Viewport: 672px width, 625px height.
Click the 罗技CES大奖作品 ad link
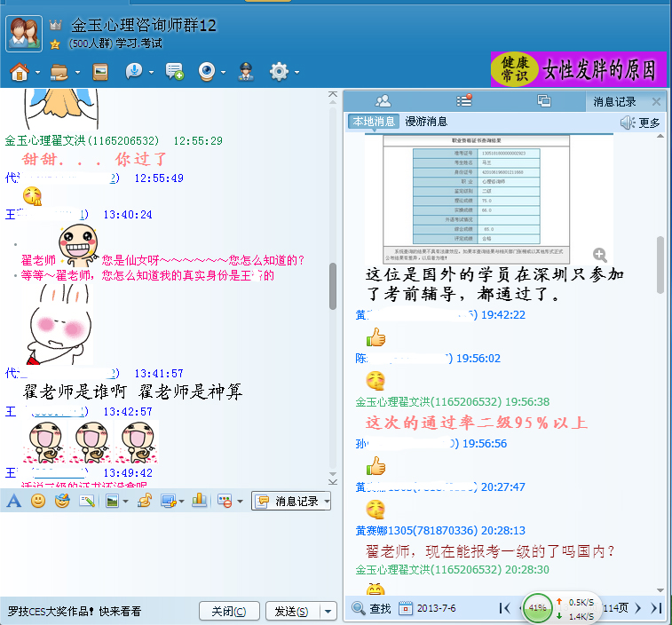coord(75,611)
